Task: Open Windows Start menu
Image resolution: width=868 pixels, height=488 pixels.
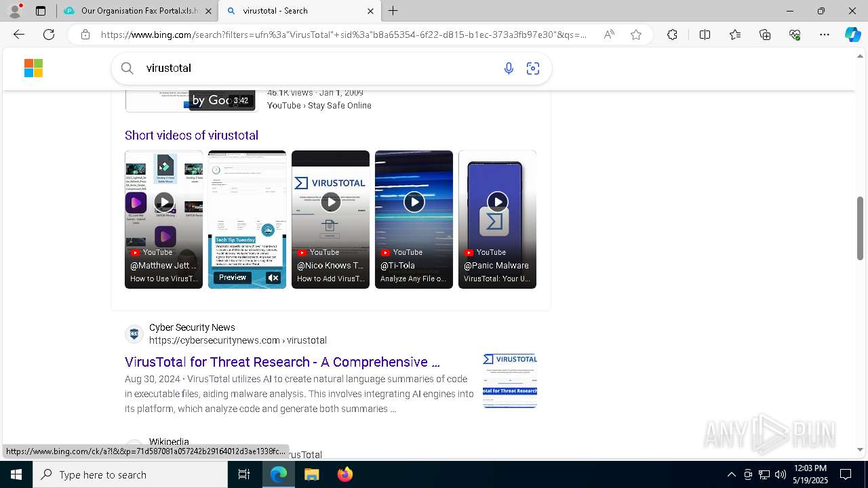Action: tap(16, 474)
